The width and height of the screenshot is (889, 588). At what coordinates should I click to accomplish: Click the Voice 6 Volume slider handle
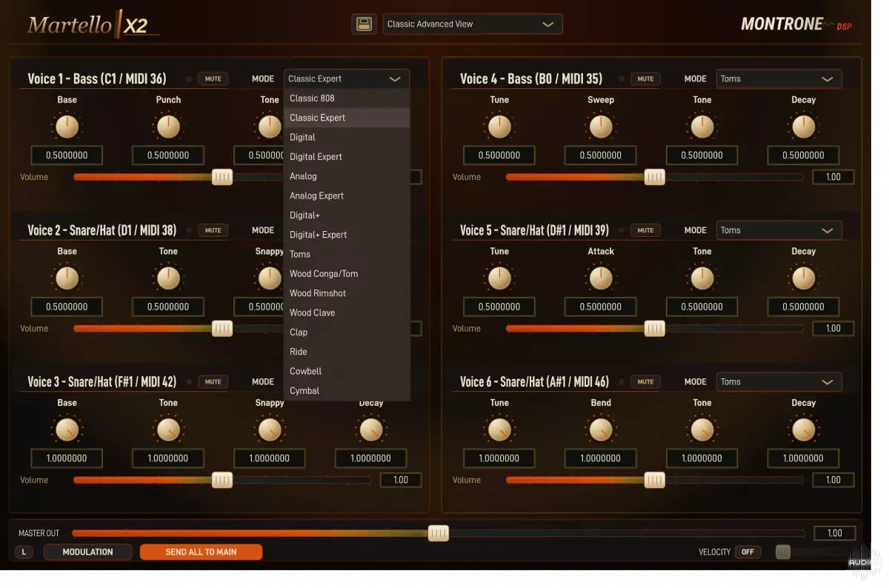pos(654,480)
